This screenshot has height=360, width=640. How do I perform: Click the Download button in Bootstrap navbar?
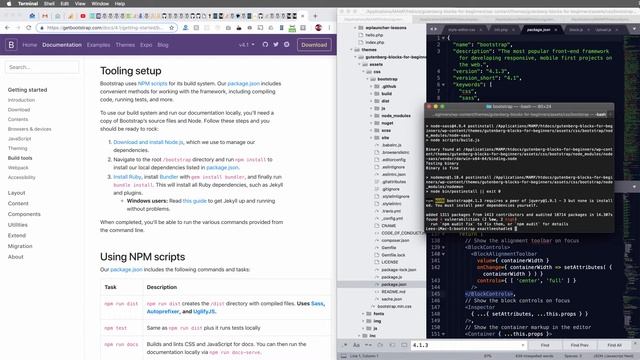[x=314, y=44]
